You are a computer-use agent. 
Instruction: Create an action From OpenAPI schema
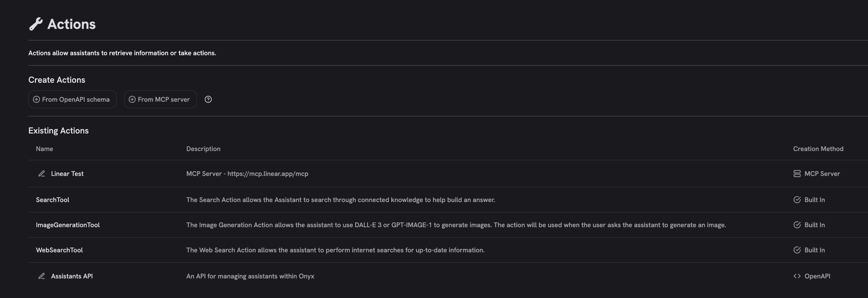[72, 99]
